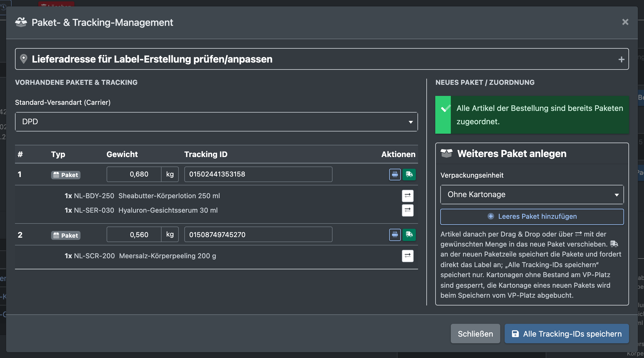
Task: Click the Lieferadresse für Label-Erstellung heading
Action: point(152,59)
